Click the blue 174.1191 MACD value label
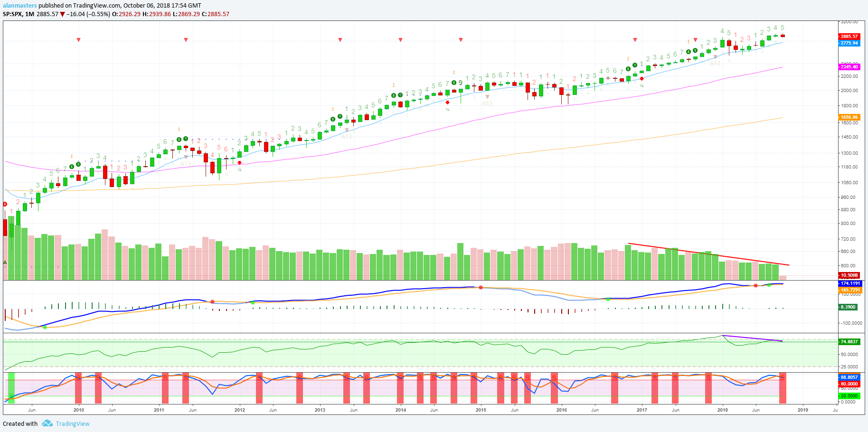The image size is (868, 432). [850, 283]
